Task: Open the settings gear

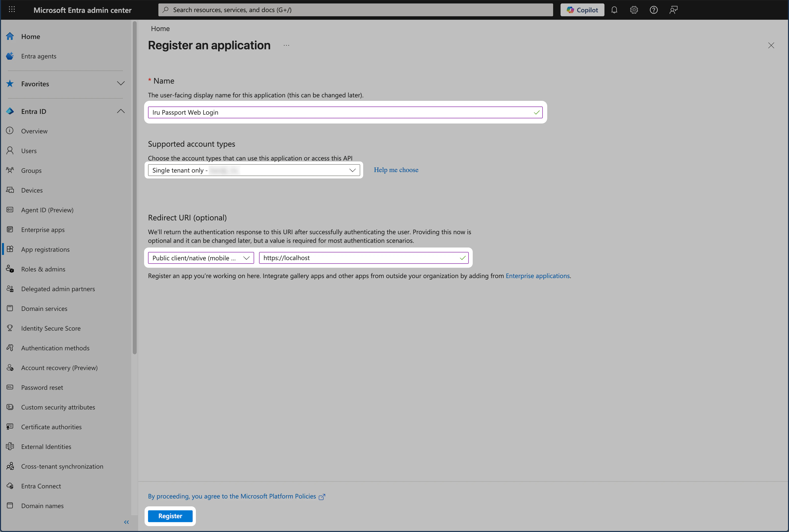Action: 634,10
